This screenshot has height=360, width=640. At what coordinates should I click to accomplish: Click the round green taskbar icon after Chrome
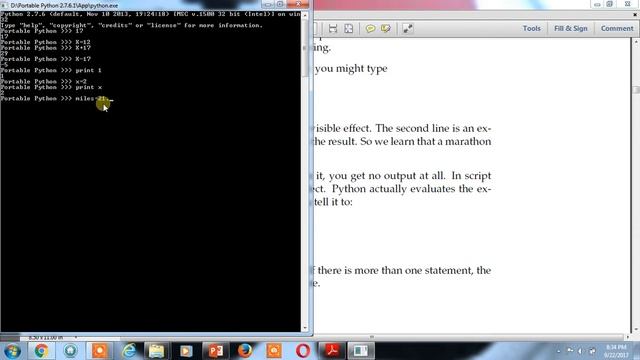tap(70, 351)
